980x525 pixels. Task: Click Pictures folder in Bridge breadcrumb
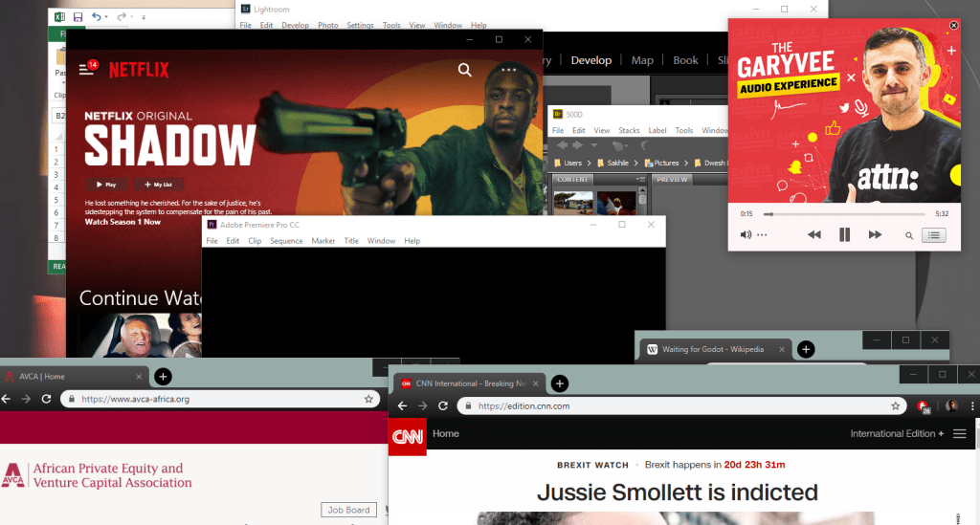pyautogui.click(x=661, y=163)
